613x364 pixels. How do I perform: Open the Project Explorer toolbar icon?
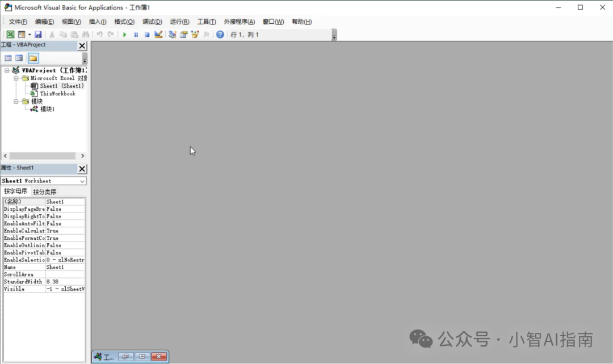click(173, 35)
